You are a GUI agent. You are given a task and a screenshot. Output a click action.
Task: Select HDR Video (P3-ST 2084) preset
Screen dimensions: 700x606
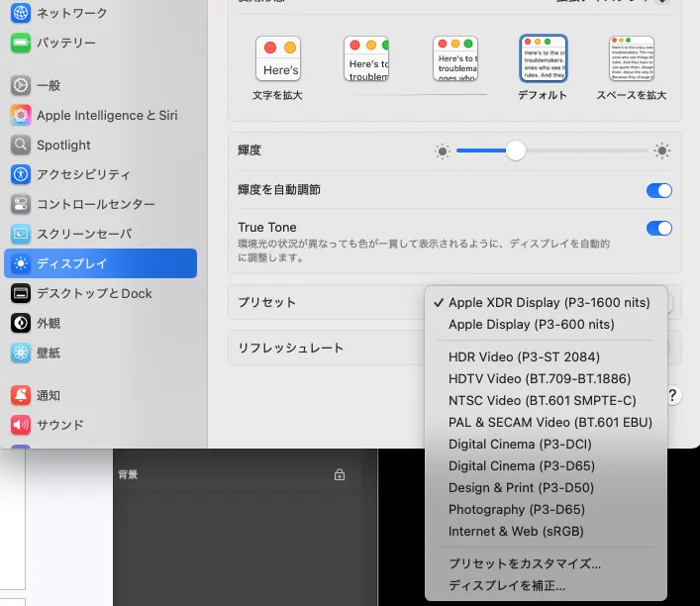click(x=546, y=356)
